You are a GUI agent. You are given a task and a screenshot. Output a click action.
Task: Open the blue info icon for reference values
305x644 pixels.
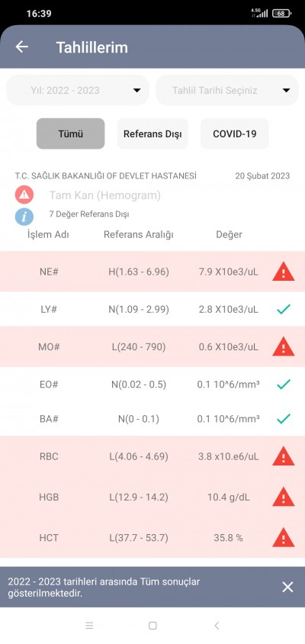pyautogui.click(x=24, y=216)
